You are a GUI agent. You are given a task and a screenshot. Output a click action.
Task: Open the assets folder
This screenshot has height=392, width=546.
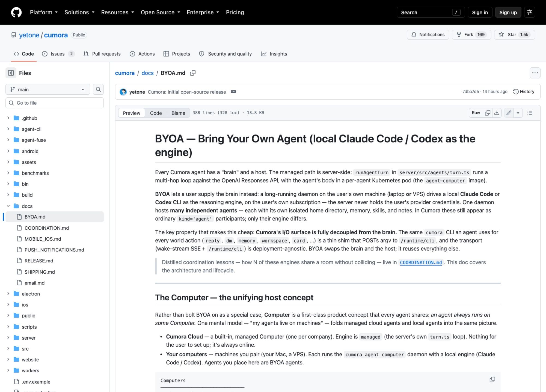point(29,162)
